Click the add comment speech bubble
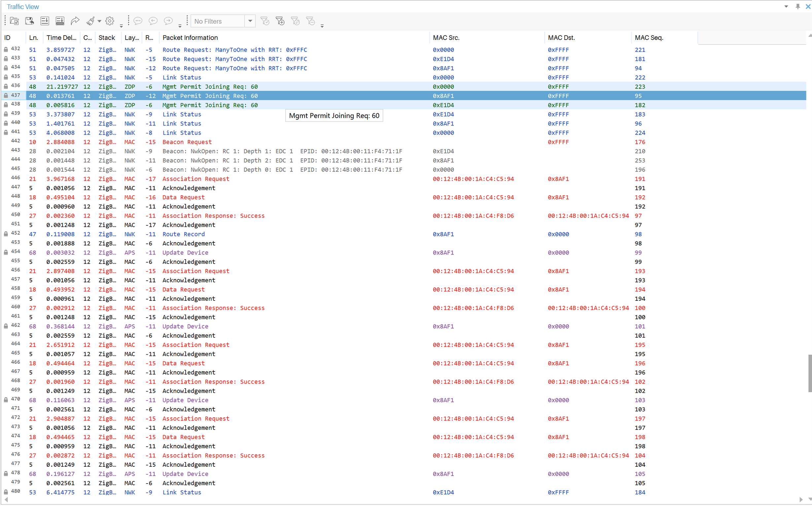812x506 pixels. coord(138,21)
